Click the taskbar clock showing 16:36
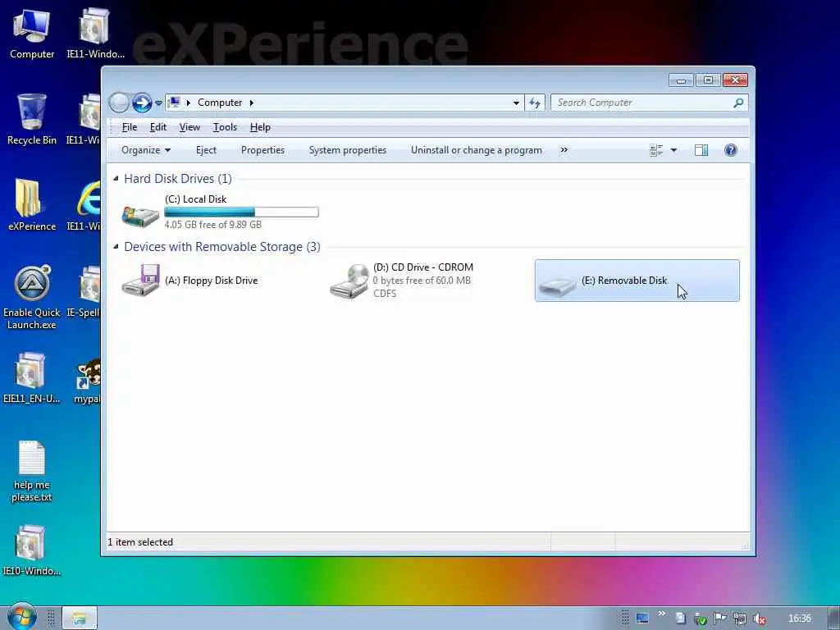This screenshot has height=630, width=840. (x=799, y=619)
